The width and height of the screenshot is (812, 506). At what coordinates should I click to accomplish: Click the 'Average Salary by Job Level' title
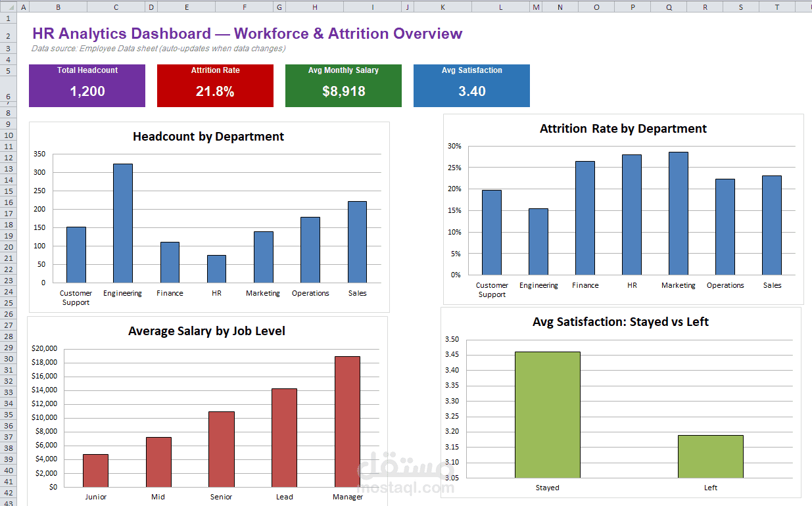tap(206, 331)
